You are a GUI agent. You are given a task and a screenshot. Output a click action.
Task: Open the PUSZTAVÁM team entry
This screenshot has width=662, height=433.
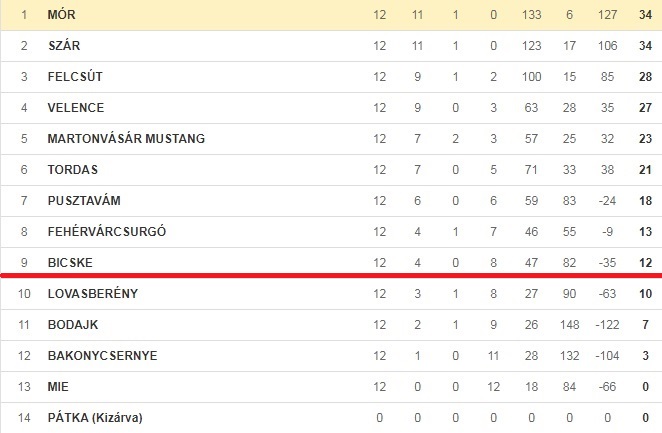tap(84, 200)
